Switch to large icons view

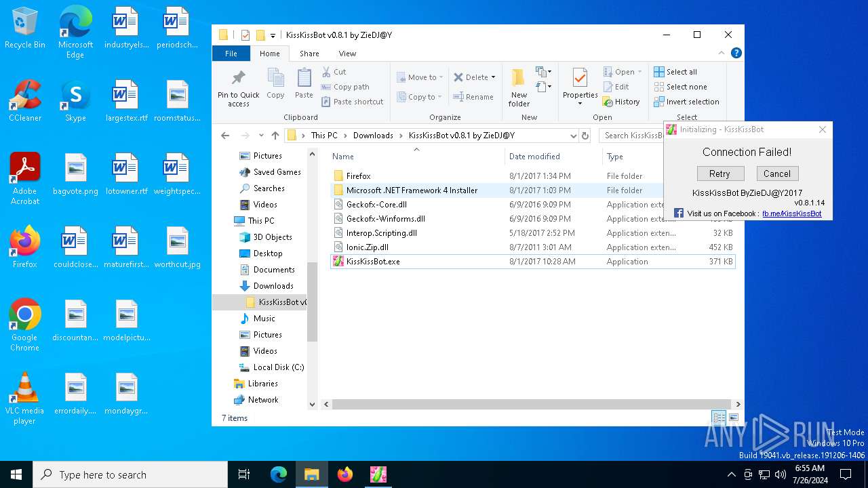[733, 418]
